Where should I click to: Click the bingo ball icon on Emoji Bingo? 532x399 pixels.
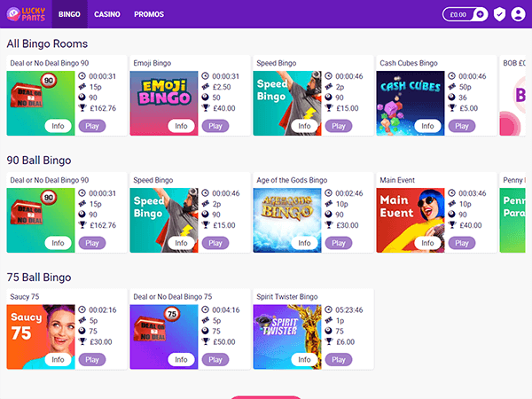coord(206,98)
